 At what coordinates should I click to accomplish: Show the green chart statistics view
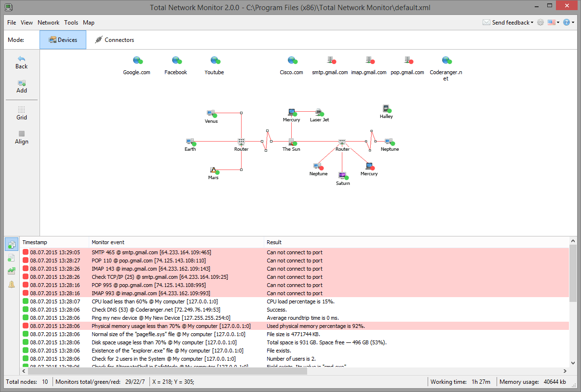[12, 271]
